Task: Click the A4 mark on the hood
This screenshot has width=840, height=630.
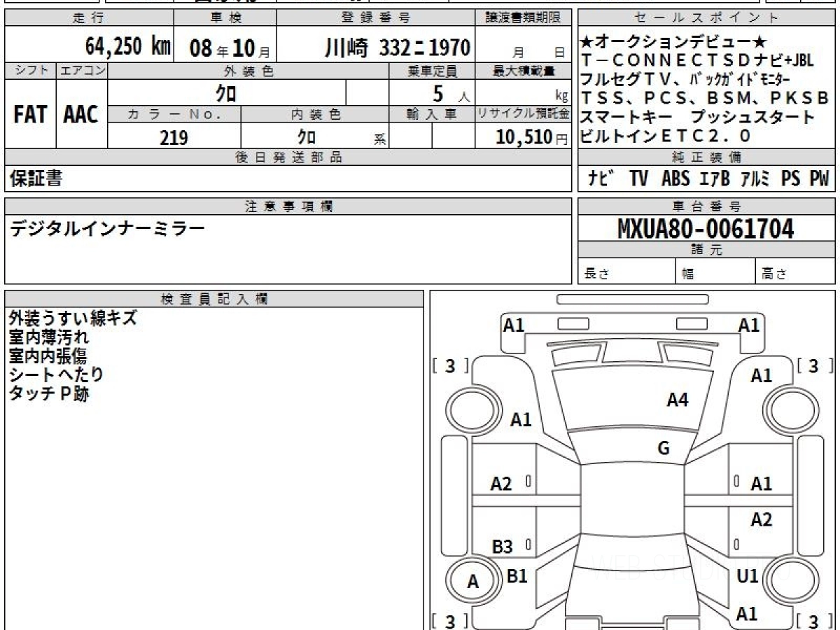Action: tap(678, 400)
